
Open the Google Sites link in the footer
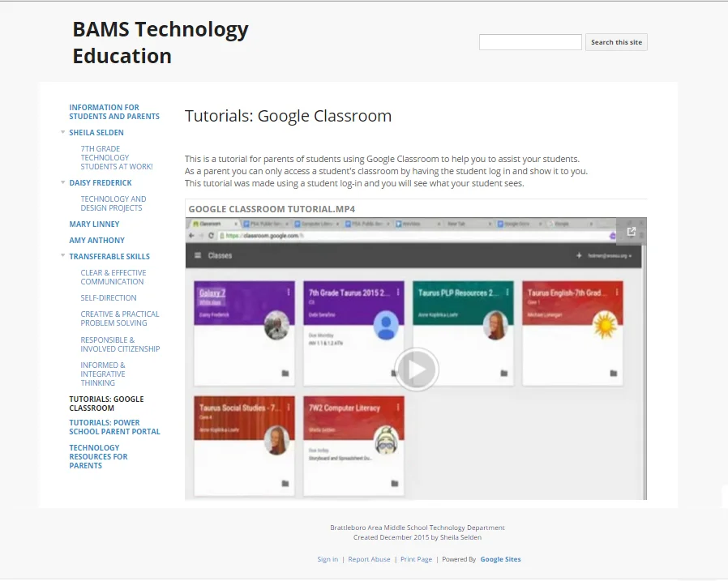[502, 558]
